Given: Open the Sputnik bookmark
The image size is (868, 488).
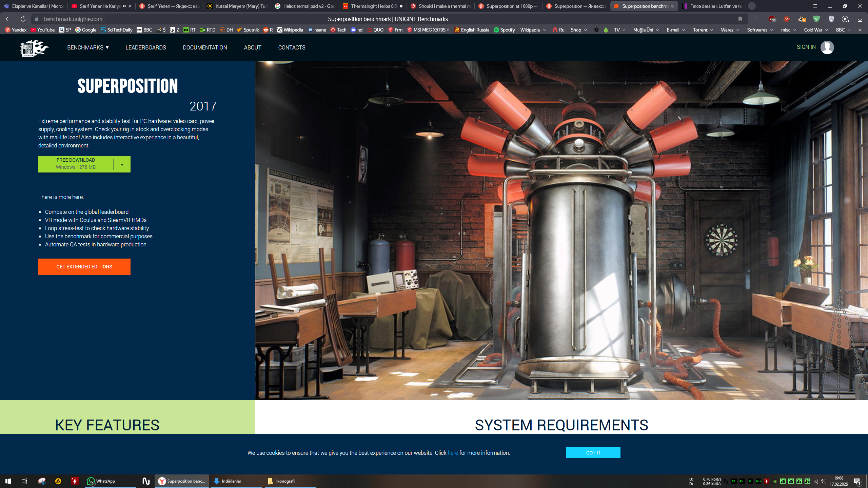Looking at the screenshot, I should click(248, 30).
